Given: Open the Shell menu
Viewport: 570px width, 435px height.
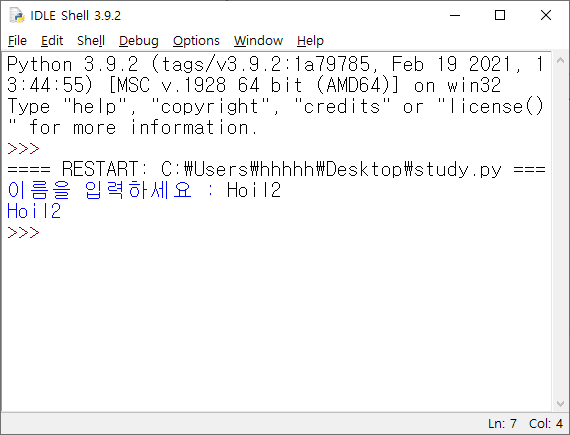Looking at the screenshot, I should [91, 40].
